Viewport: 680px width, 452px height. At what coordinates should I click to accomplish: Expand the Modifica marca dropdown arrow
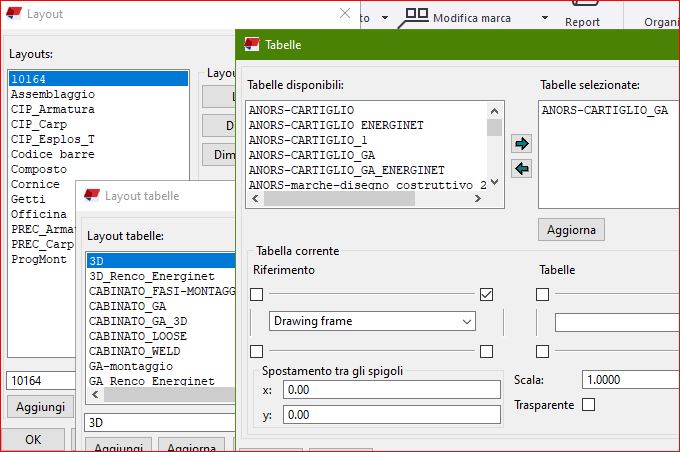coord(544,18)
